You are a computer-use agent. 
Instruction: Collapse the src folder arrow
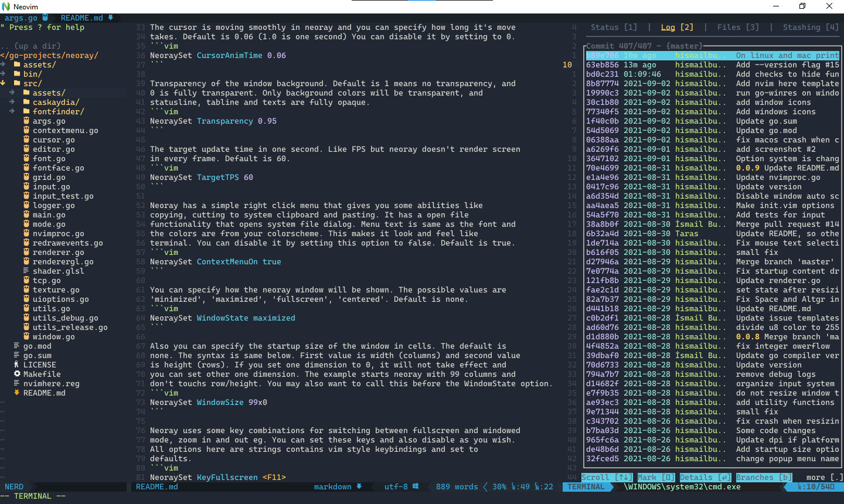3,83
